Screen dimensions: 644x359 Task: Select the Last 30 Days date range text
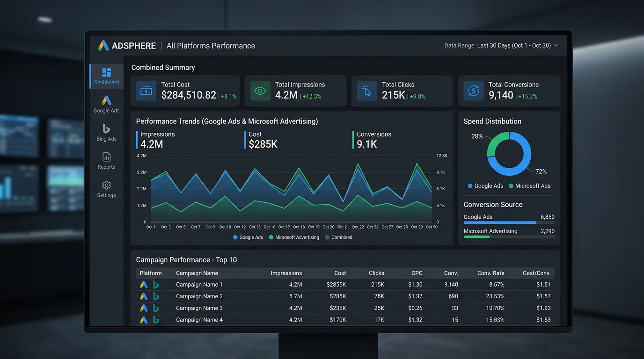coord(514,46)
